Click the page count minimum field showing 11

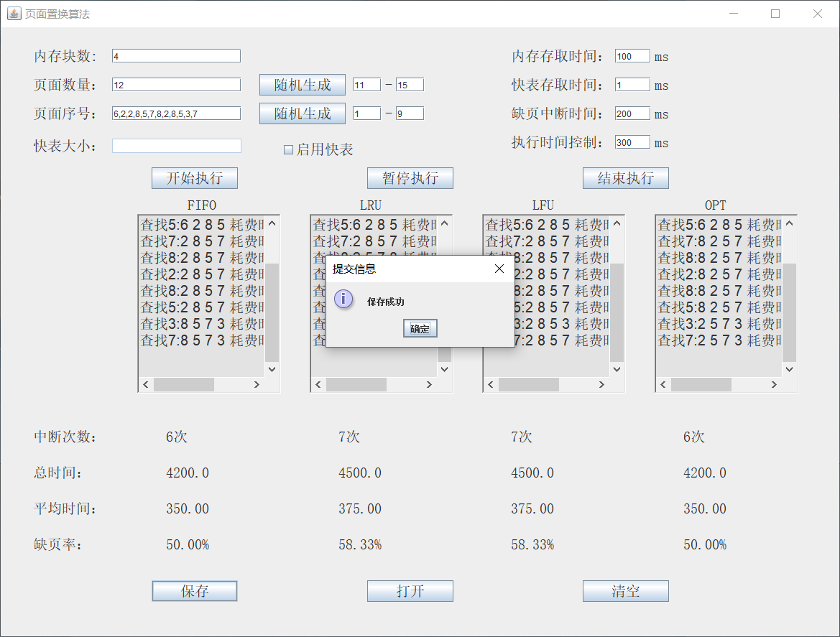(x=367, y=85)
